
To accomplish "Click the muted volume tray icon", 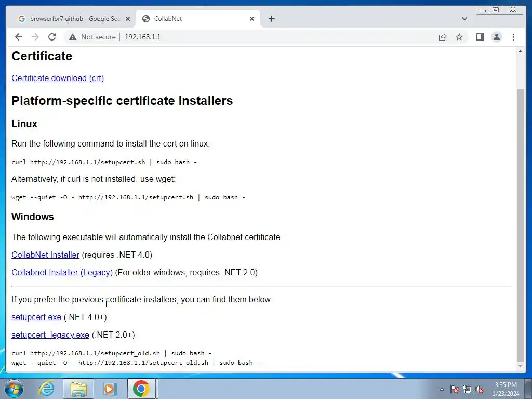I will pos(480,390).
